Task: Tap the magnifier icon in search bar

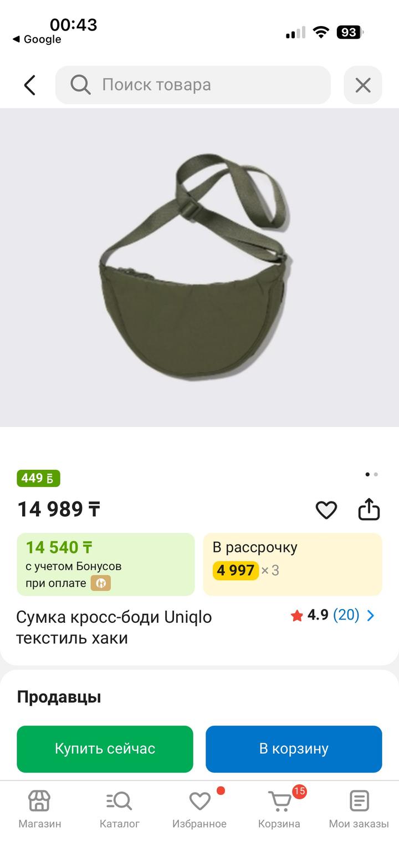Action: click(80, 85)
